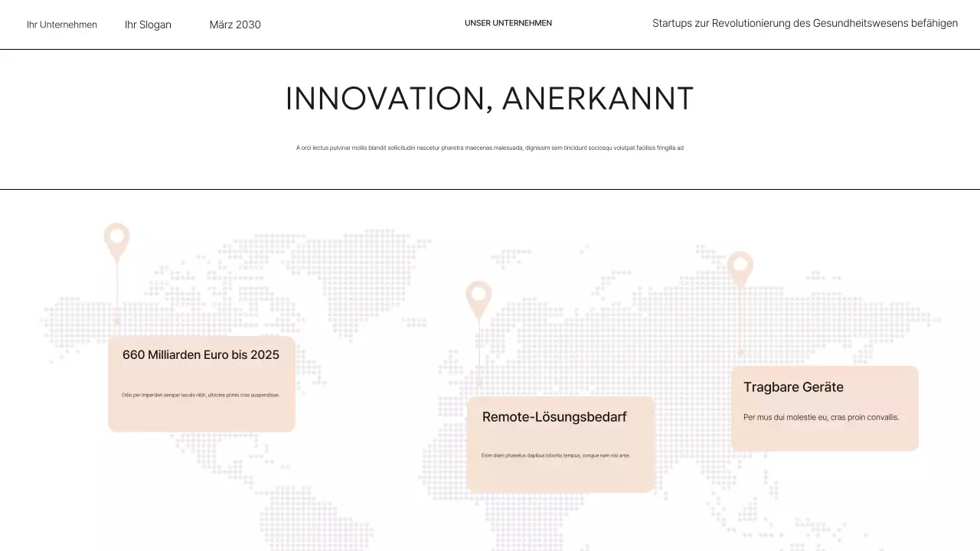Click the map pin above Tragbare Geräte card
Viewport: 980px width, 551px height.
pyautogui.click(x=740, y=266)
